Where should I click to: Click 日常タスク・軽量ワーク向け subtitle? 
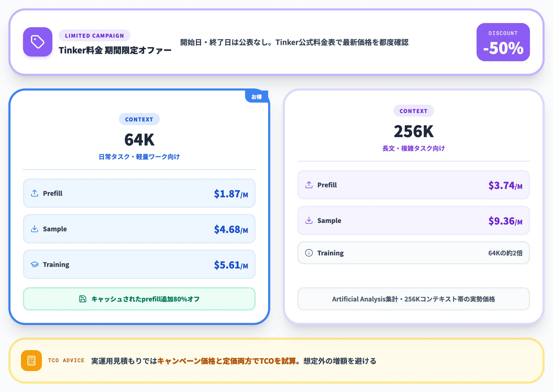139,156
